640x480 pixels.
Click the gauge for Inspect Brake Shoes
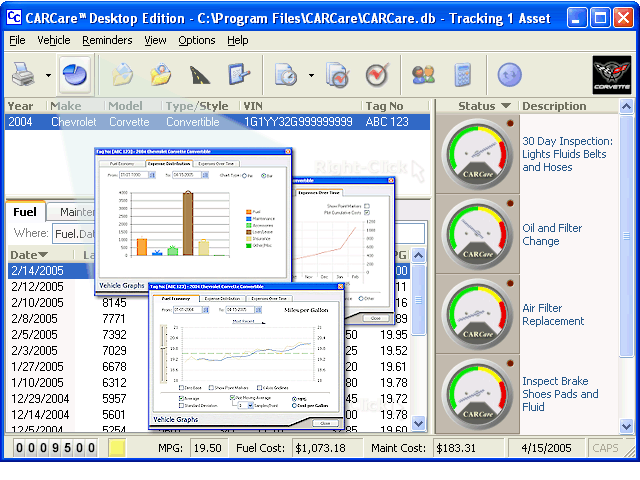click(477, 395)
